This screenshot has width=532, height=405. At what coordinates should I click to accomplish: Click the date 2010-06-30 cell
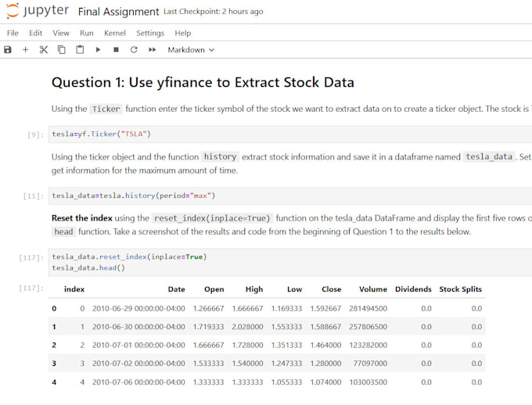(138, 327)
